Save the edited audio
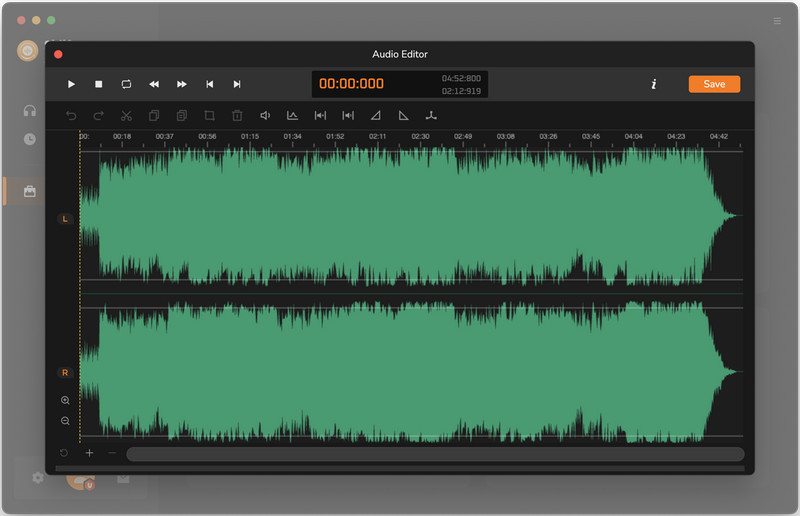 pyautogui.click(x=714, y=84)
